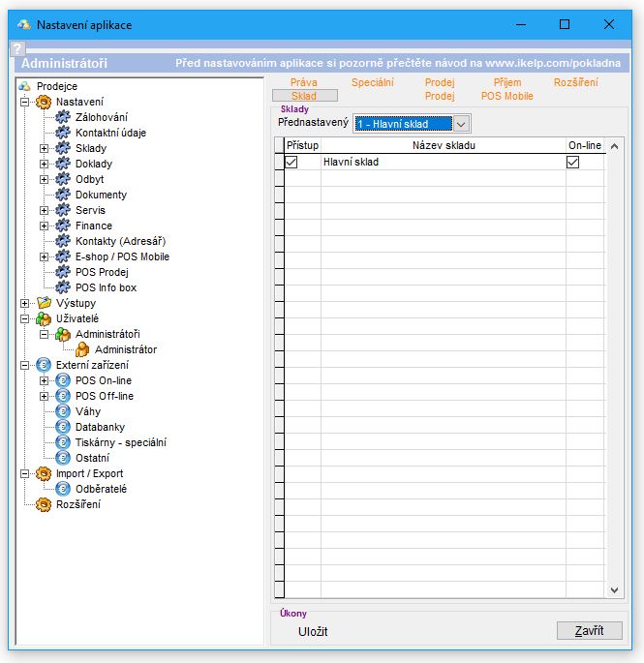Toggle On-line checkbox for Hlavní sklad
Screen dimensions: 644x663
click(x=572, y=162)
